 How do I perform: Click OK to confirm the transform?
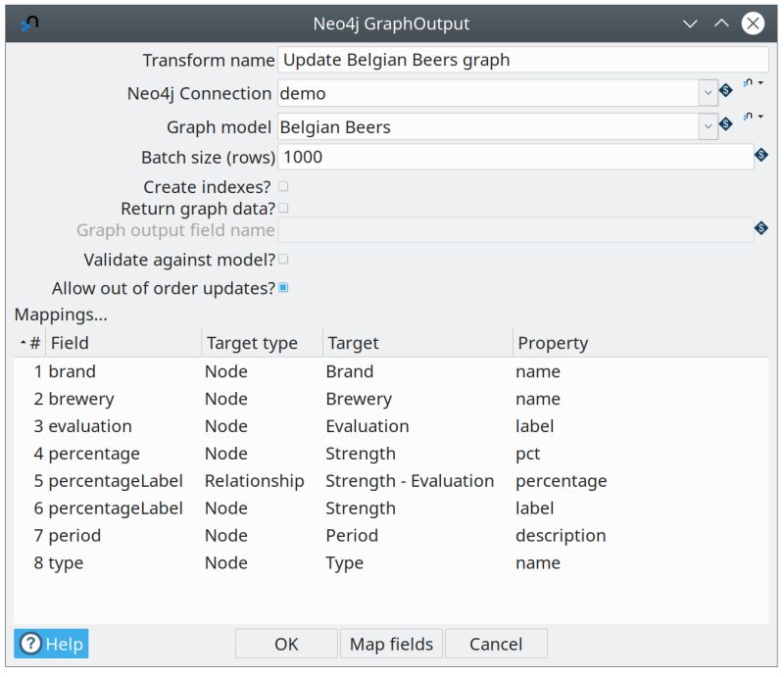pyautogui.click(x=286, y=644)
